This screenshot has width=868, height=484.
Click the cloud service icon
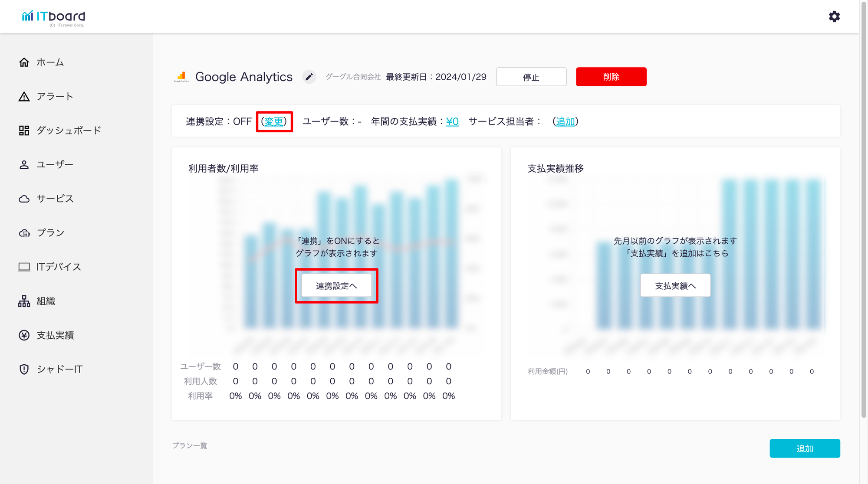point(24,199)
